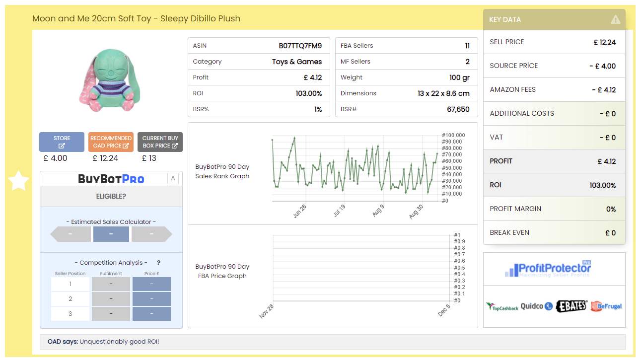Click the BuyBotPro logo
Screen dimensions: 643x364
pyautogui.click(x=111, y=179)
